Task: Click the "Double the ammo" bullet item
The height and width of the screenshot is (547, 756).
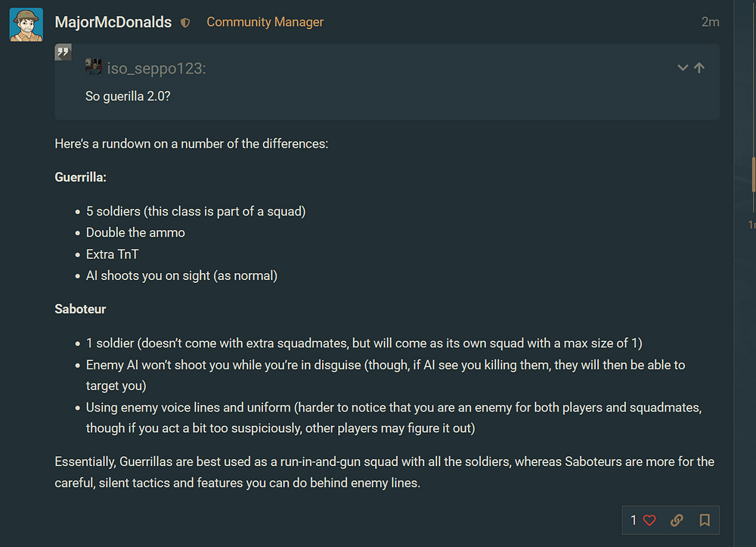Action: tap(135, 232)
